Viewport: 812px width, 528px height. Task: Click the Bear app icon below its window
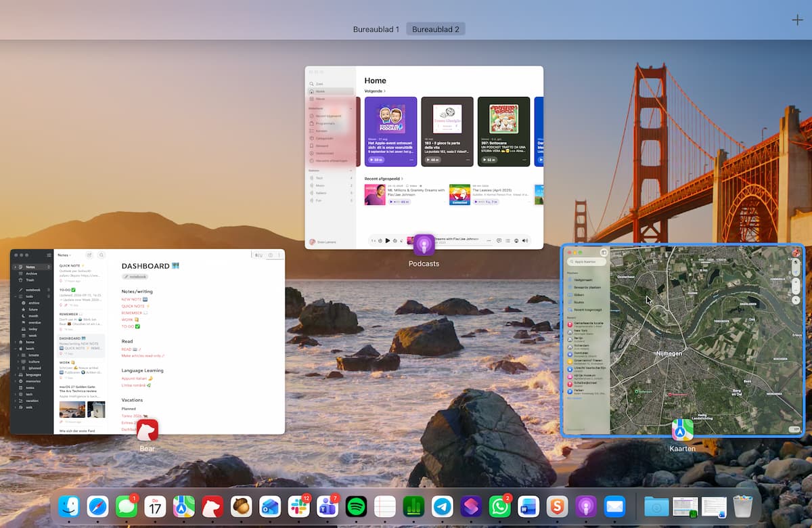click(147, 430)
